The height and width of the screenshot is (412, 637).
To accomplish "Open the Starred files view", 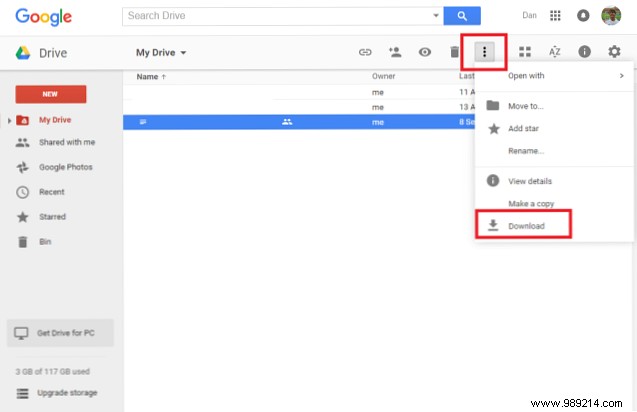I will (x=52, y=217).
